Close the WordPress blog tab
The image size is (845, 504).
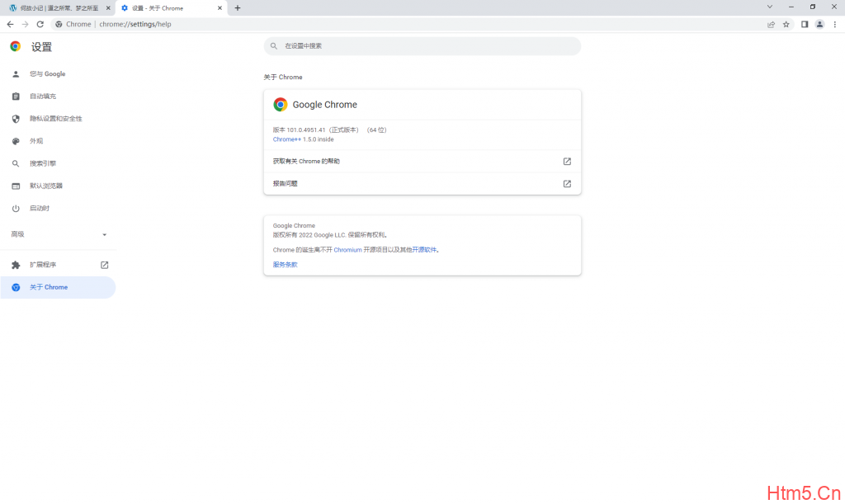click(x=108, y=8)
